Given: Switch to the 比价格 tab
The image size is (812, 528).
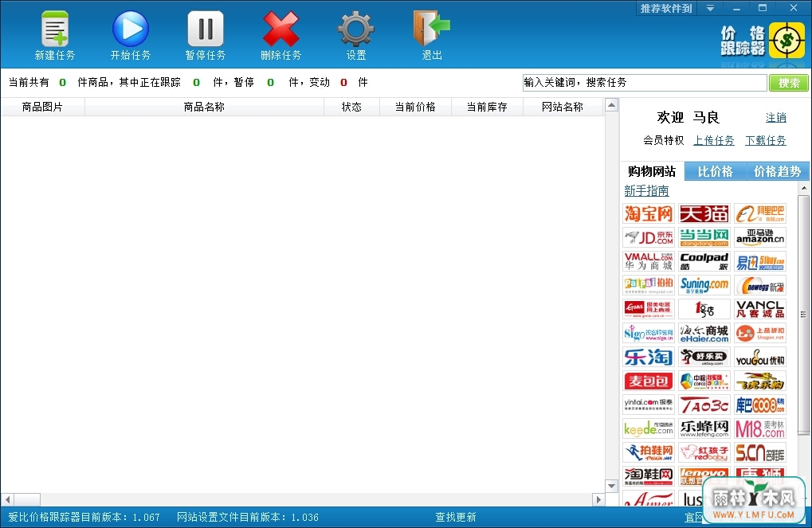Looking at the screenshot, I should click(x=715, y=171).
